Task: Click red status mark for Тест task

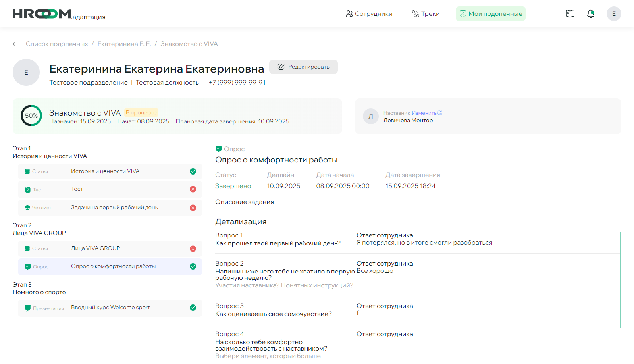Action: click(193, 189)
